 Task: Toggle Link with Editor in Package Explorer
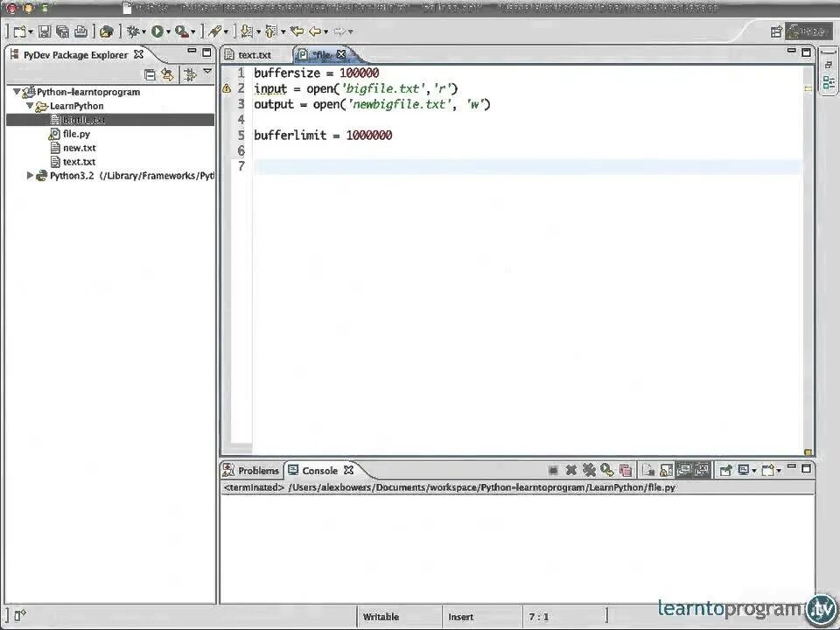click(x=168, y=74)
